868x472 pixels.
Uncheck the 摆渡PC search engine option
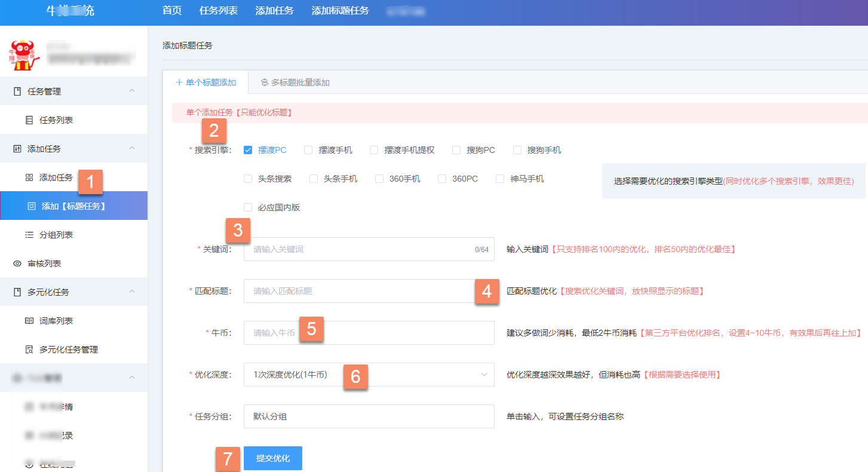click(x=247, y=150)
